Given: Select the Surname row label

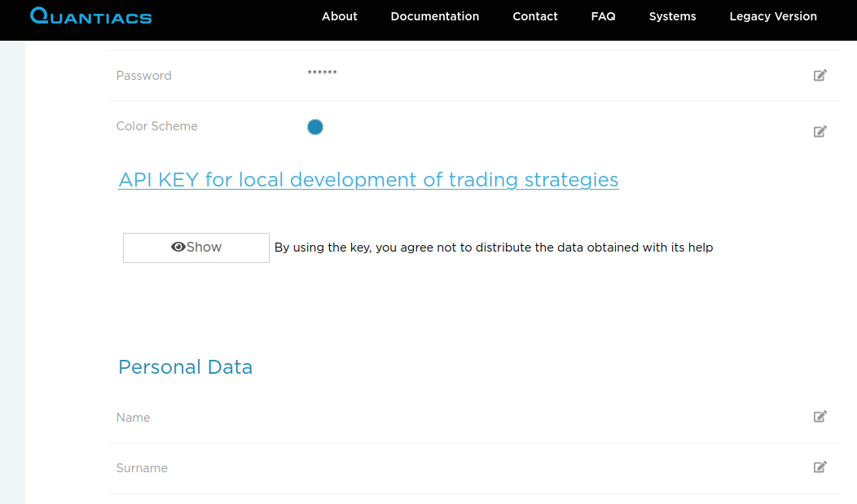Looking at the screenshot, I should 142,468.
